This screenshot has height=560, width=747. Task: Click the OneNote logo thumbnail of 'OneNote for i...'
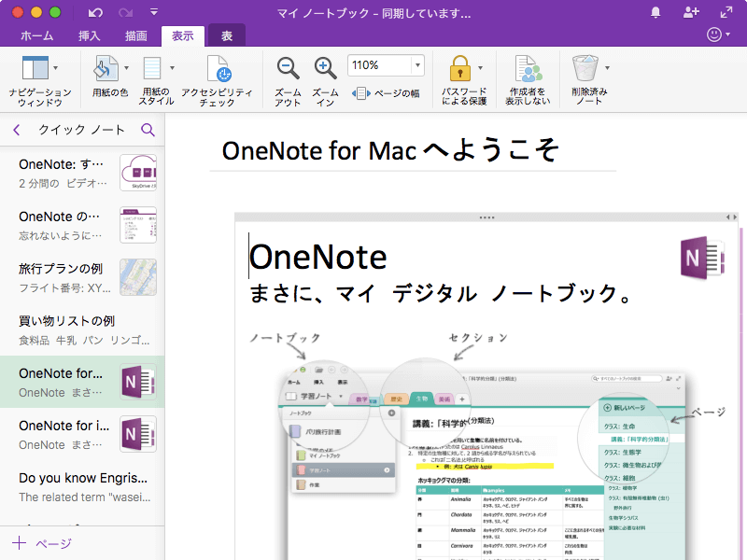[x=138, y=434]
